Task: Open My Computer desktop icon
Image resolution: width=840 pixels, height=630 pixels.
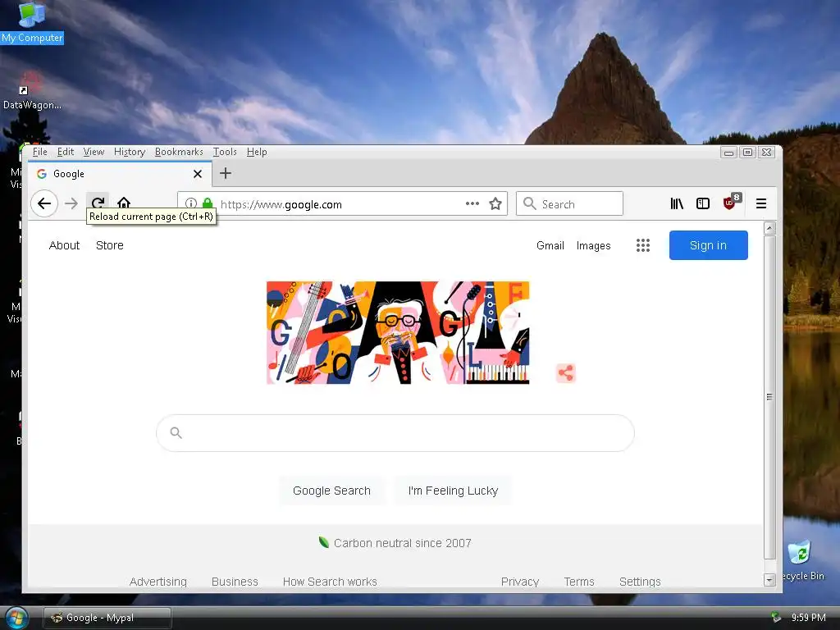Action: click(x=32, y=22)
